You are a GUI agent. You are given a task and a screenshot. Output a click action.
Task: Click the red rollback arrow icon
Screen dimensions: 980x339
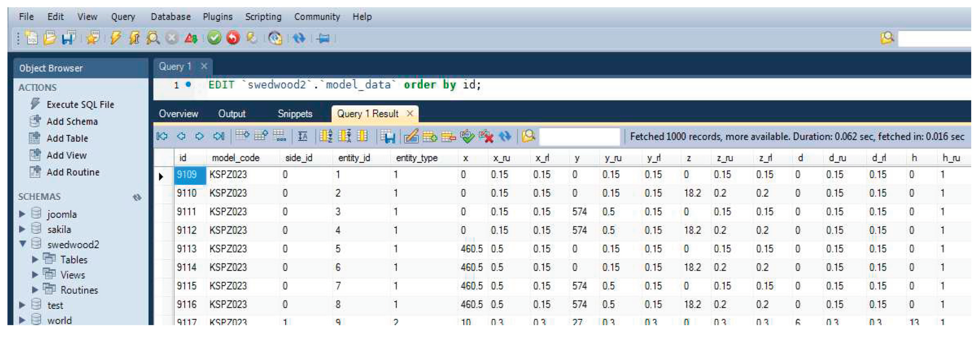point(233,38)
